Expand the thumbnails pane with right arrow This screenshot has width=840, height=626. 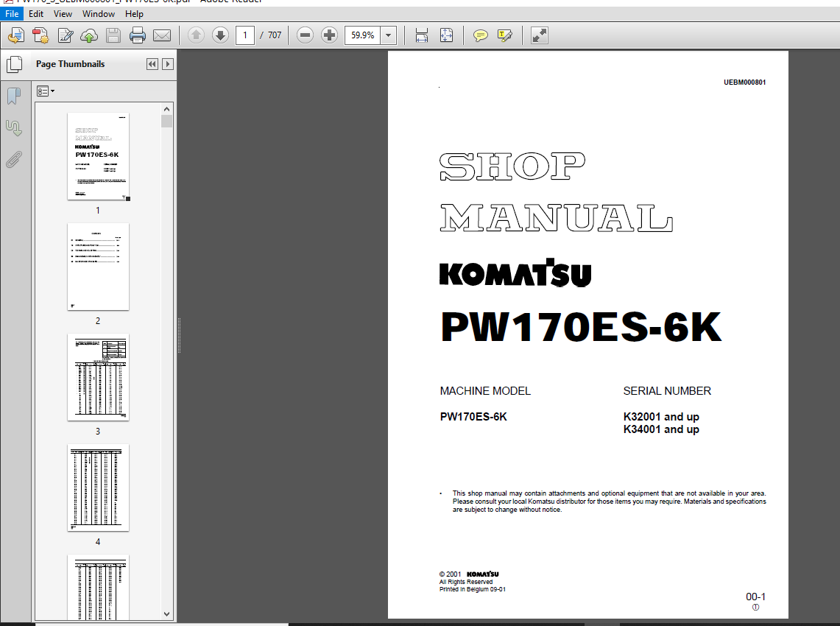point(168,64)
